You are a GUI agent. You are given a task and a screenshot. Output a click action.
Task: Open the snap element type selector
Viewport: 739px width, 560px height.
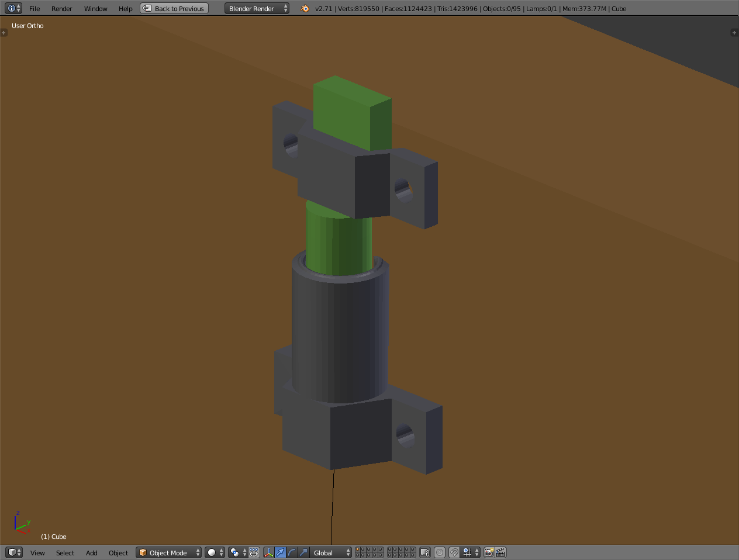pos(471,552)
